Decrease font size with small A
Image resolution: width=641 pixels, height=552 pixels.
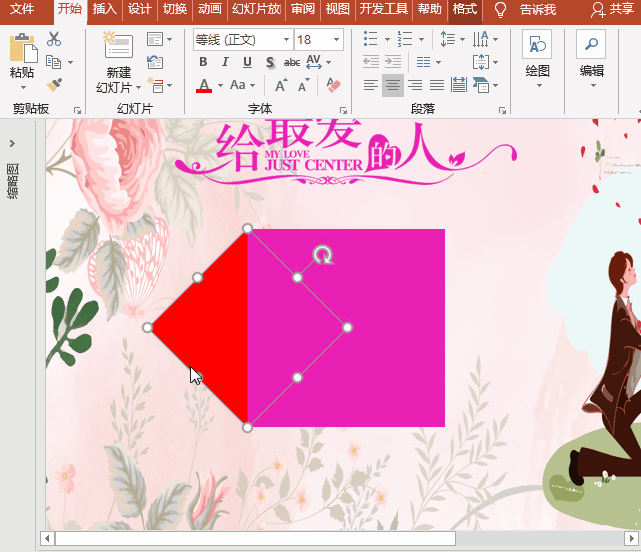pos(303,85)
